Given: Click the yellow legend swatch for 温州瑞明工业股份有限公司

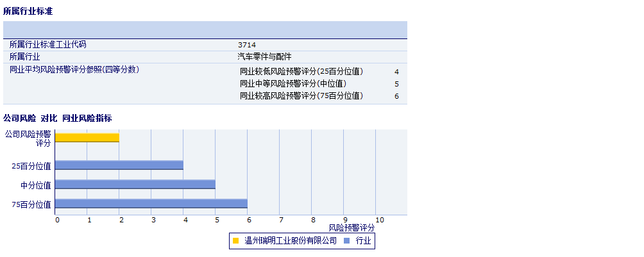Looking at the screenshot, I should (236, 241).
